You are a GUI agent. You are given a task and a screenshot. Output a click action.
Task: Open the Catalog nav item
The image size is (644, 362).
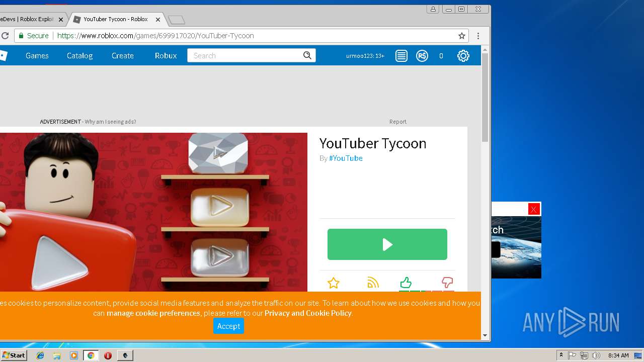coord(79,56)
